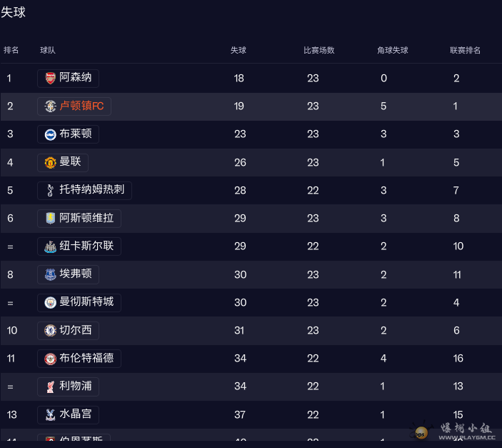Click the Brighton club crest icon
The height and width of the screenshot is (448, 502).
(50, 134)
